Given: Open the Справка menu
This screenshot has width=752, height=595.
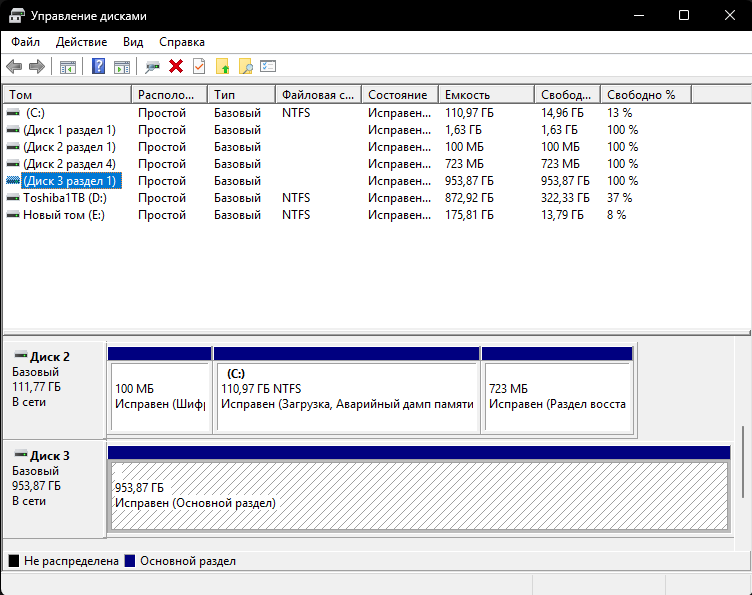Looking at the screenshot, I should (x=182, y=42).
